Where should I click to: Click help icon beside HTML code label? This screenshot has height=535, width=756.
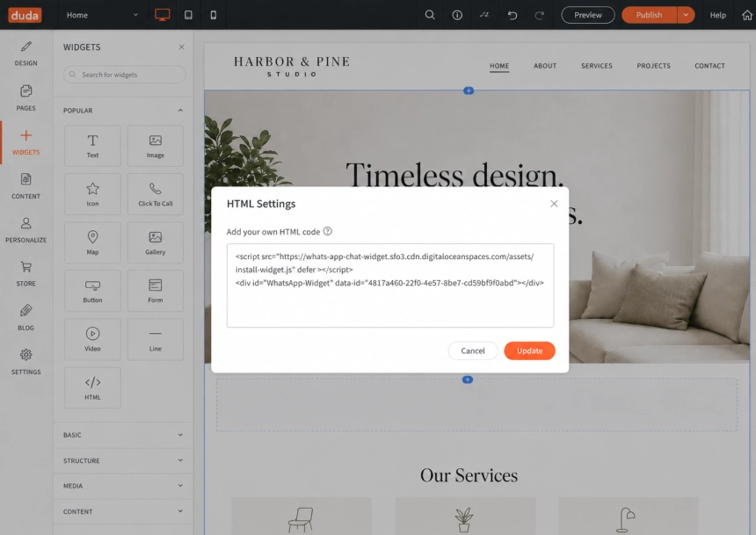click(x=327, y=231)
